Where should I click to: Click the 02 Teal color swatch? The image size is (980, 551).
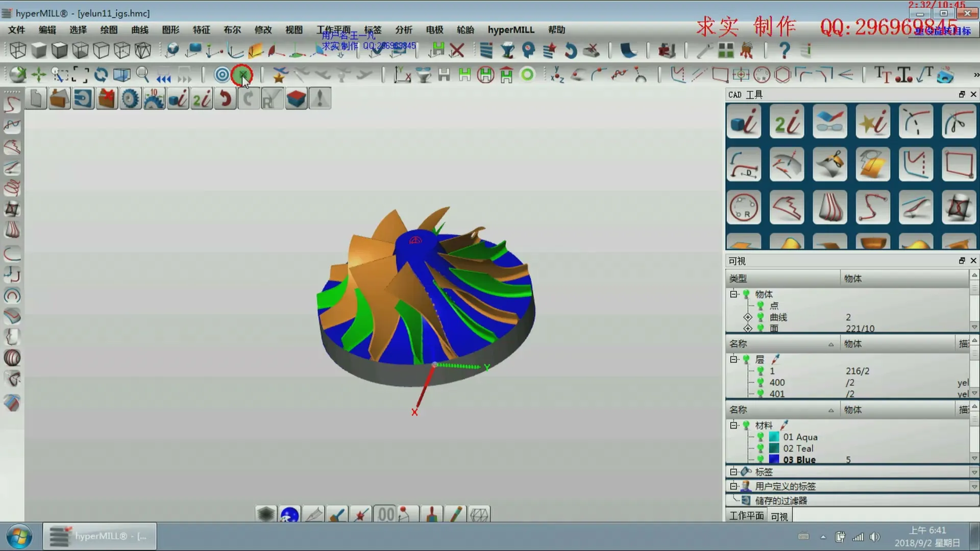(774, 448)
